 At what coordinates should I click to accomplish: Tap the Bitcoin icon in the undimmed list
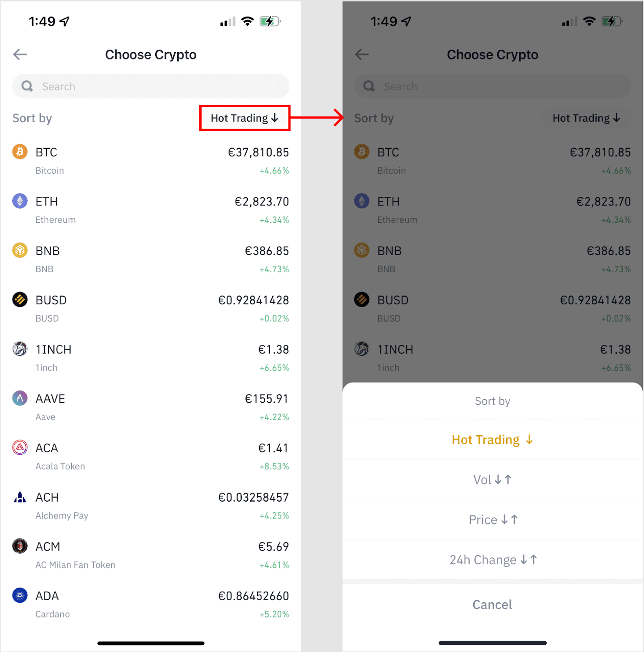pos(20,152)
